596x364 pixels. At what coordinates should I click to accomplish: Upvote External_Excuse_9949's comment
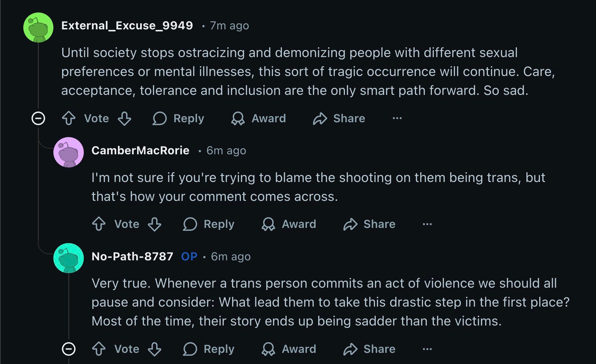click(69, 118)
